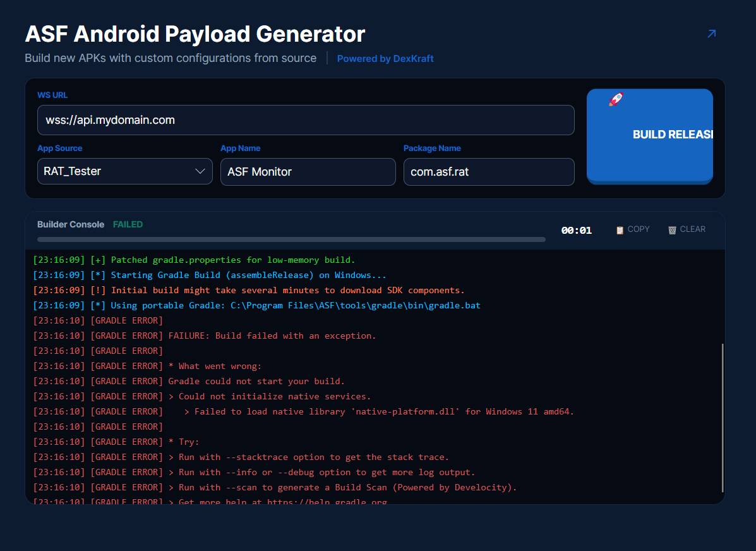Viewport: 756px width, 551px height.
Task: Select log line 'Starting Gradle Build (assembleRelease) on Windows...'
Action: pyautogui.click(x=210, y=275)
